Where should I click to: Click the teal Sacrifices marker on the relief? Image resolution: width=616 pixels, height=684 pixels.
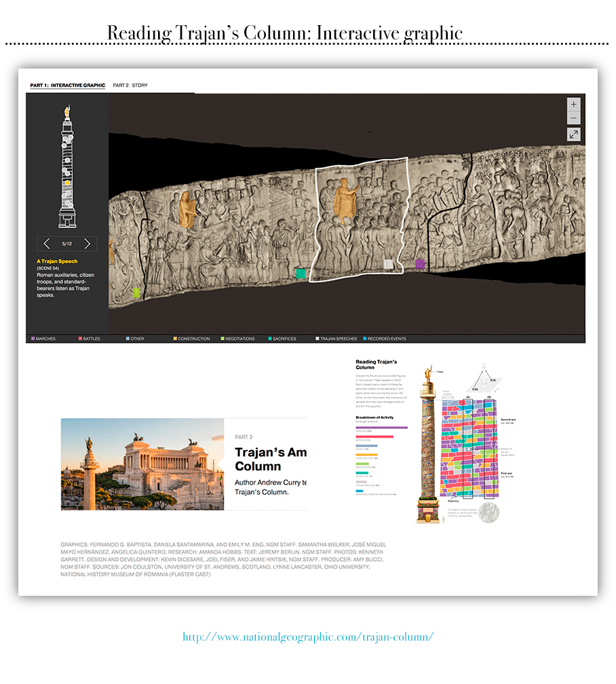pyautogui.click(x=301, y=274)
